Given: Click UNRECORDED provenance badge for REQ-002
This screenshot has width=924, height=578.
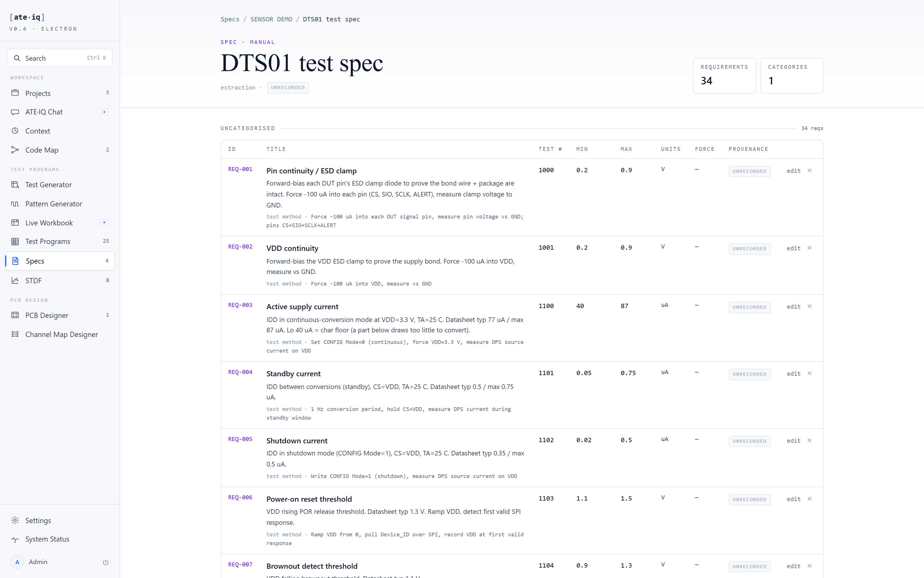Looking at the screenshot, I should click(x=750, y=249).
